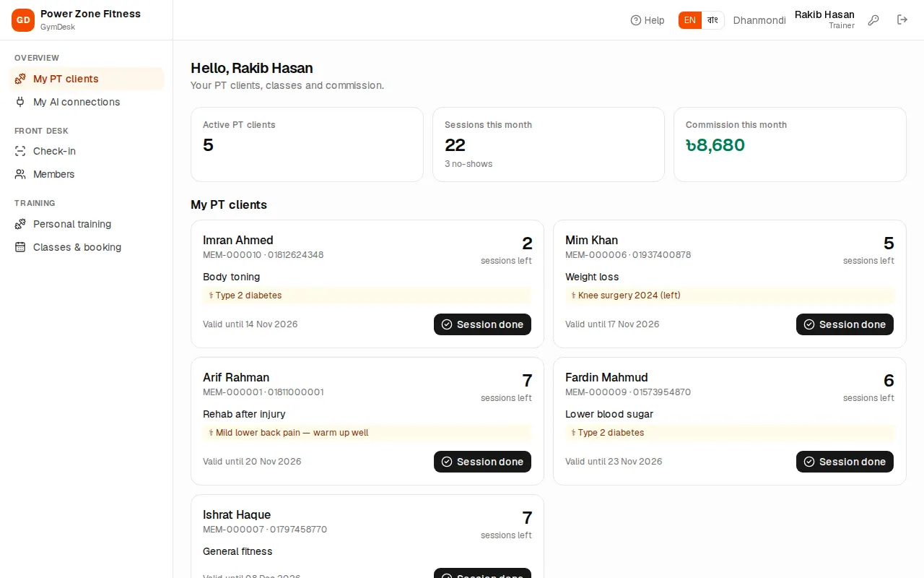
Task: Click the Dhanmondi branch label
Action: pos(759,20)
